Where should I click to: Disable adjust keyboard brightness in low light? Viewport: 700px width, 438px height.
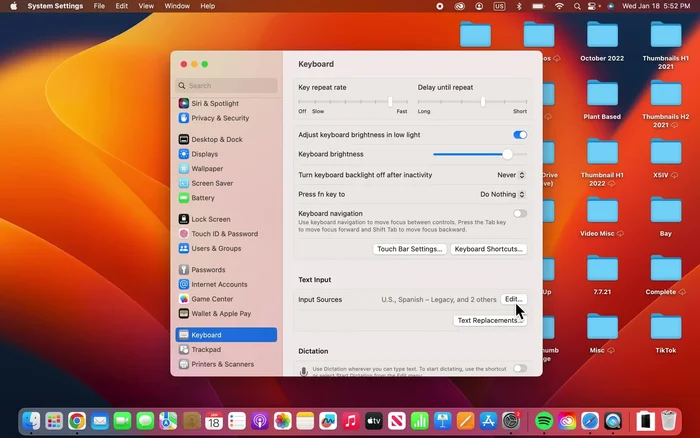(520, 135)
